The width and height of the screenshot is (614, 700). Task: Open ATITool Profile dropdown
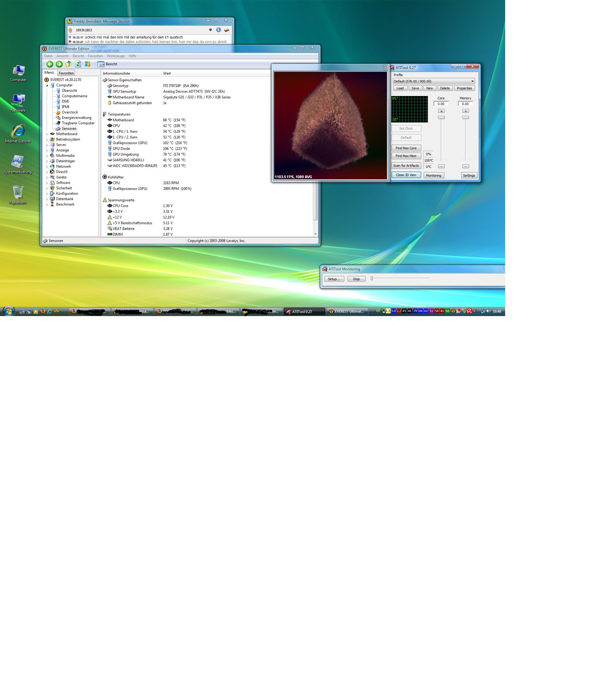click(472, 81)
